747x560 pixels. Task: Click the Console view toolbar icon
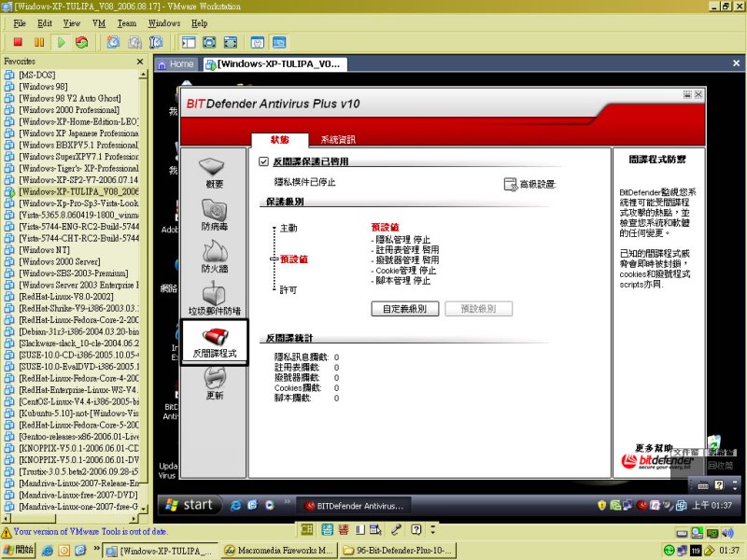click(279, 42)
